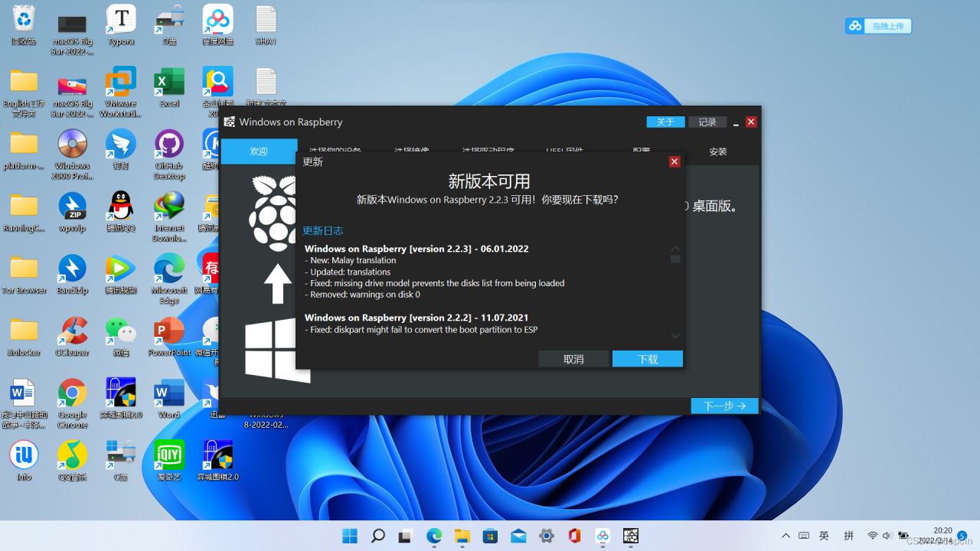The image size is (980, 551).
Task: Open Mail from the taskbar
Action: tap(518, 536)
